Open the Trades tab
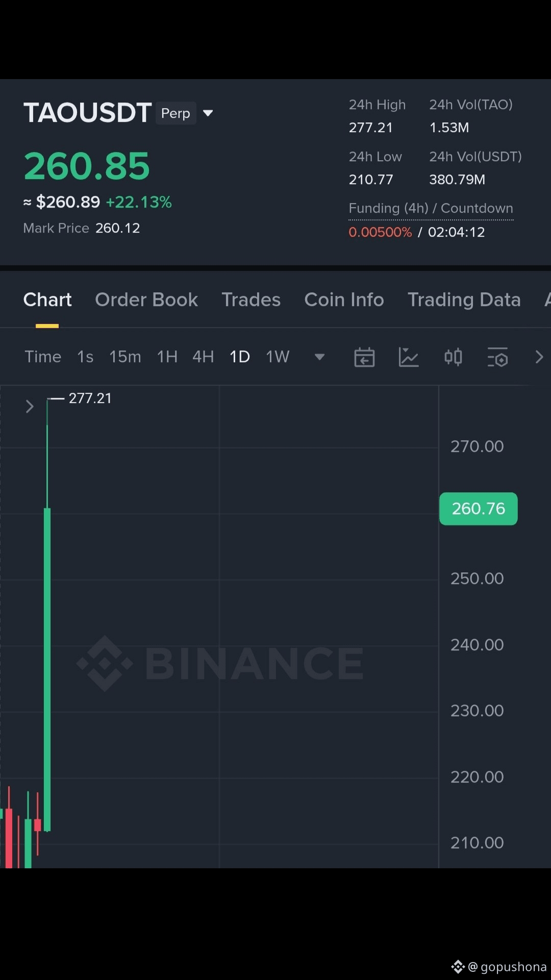This screenshot has height=980, width=551. pos(251,300)
